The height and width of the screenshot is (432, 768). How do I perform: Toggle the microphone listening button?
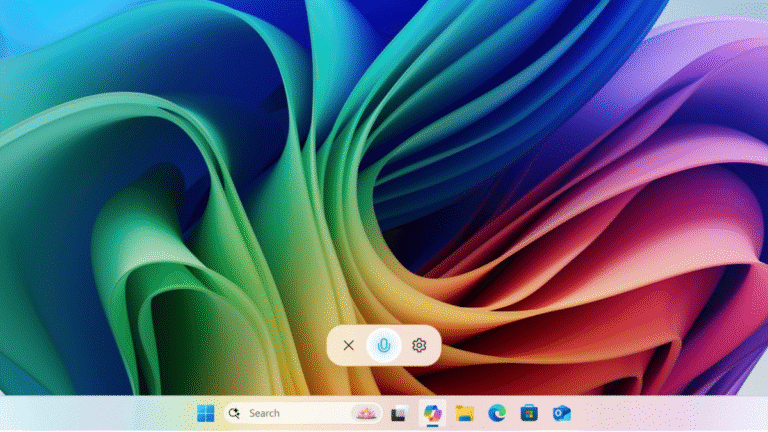383,345
